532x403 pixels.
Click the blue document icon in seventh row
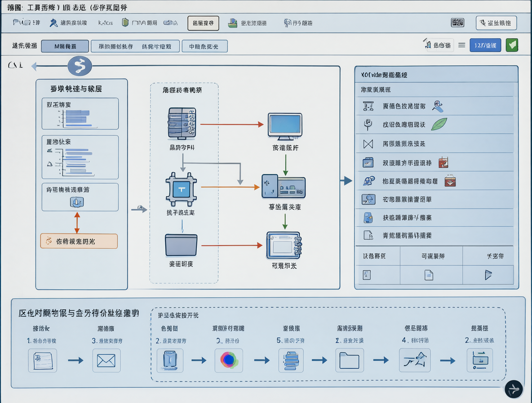click(368, 218)
